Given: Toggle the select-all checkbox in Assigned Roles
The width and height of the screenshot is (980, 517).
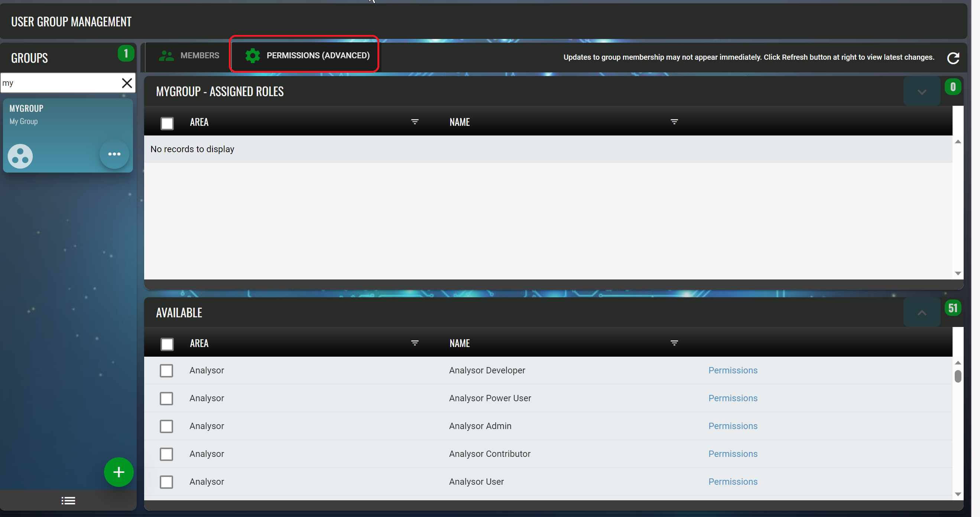Looking at the screenshot, I should [x=167, y=123].
